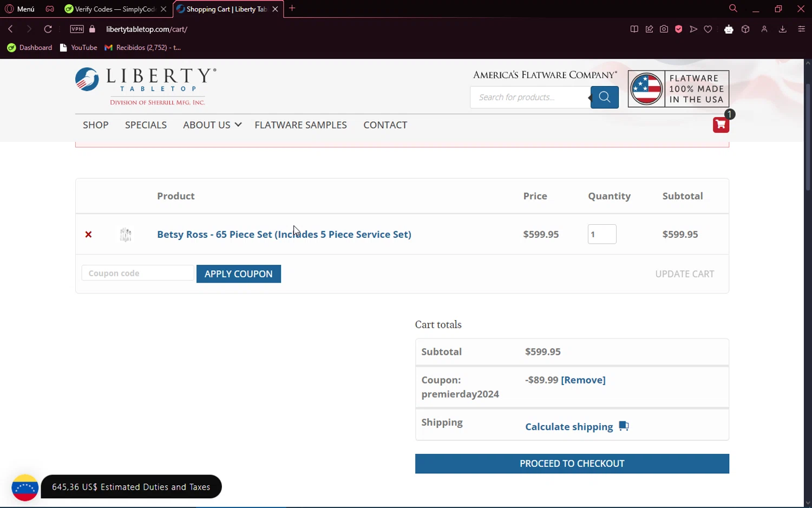Click the -$89.99 discount amount
812x508 pixels.
(x=541, y=380)
